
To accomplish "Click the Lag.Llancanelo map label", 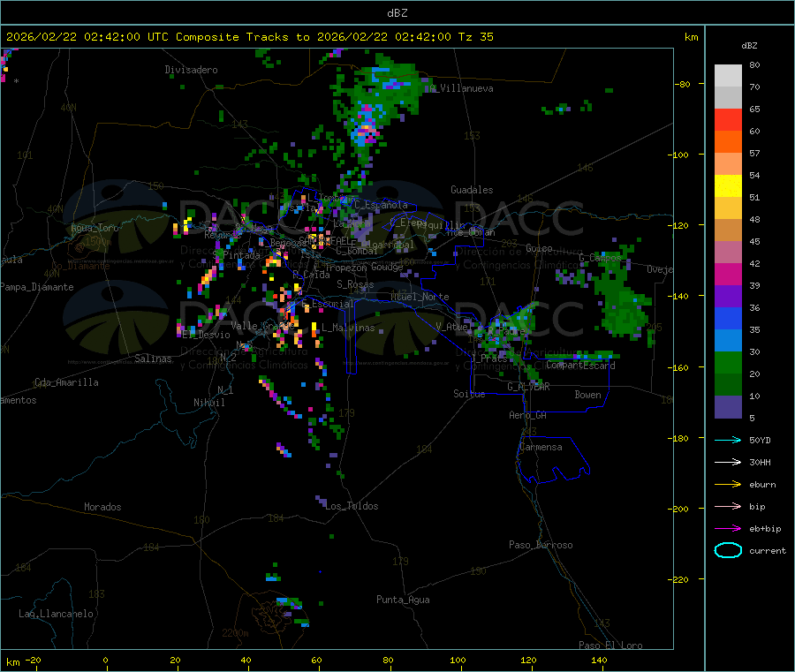I will (57, 614).
